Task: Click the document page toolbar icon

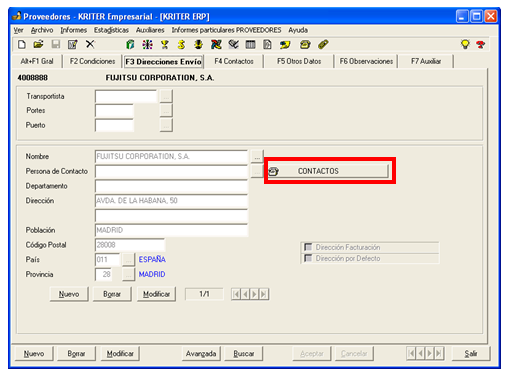Action: click(267, 44)
